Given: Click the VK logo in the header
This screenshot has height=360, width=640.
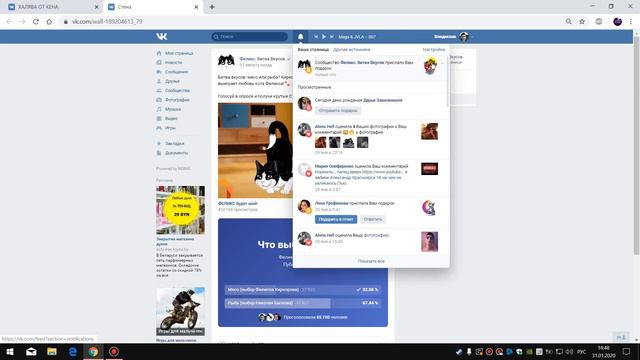Looking at the screenshot, I should (x=162, y=37).
